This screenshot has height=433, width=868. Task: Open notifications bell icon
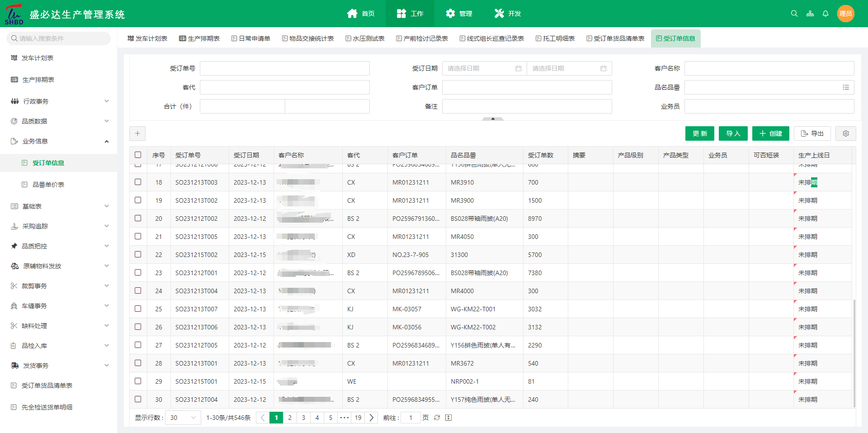(x=826, y=14)
